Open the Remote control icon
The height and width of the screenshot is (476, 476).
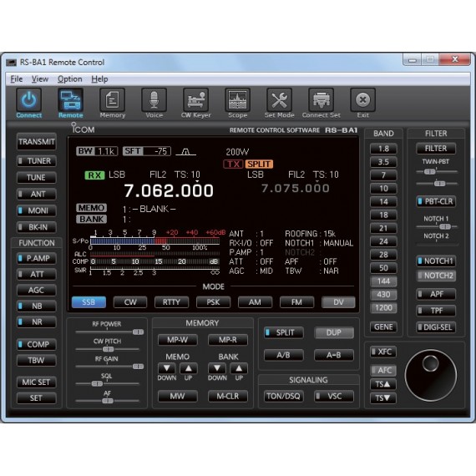point(70,100)
